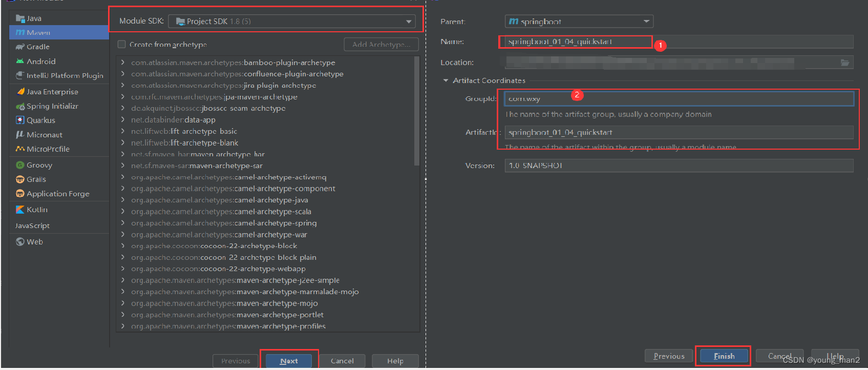Select the MicroProfile icon

[20, 149]
